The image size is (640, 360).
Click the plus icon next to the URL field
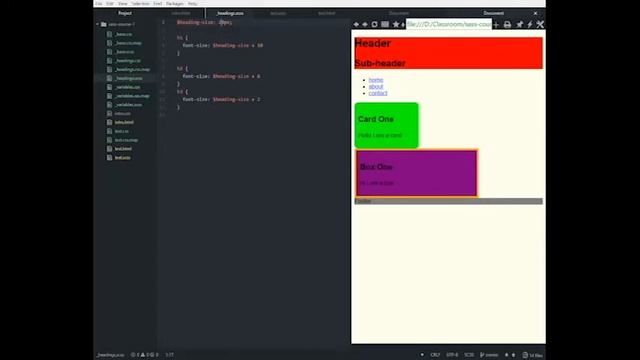[x=496, y=25]
